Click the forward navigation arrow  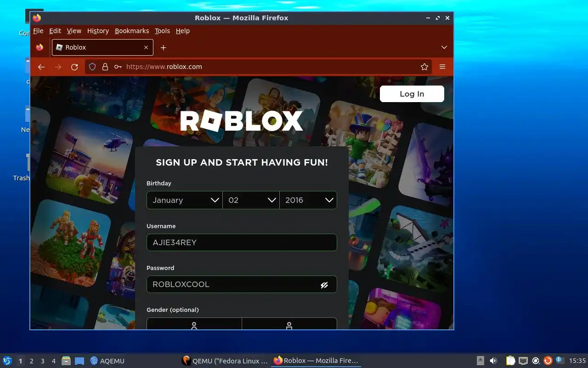pos(58,67)
